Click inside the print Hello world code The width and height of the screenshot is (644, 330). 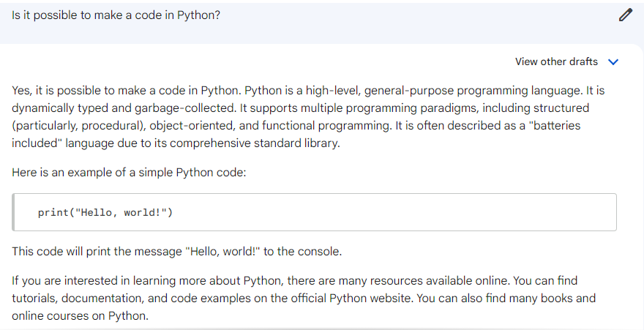tap(105, 212)
